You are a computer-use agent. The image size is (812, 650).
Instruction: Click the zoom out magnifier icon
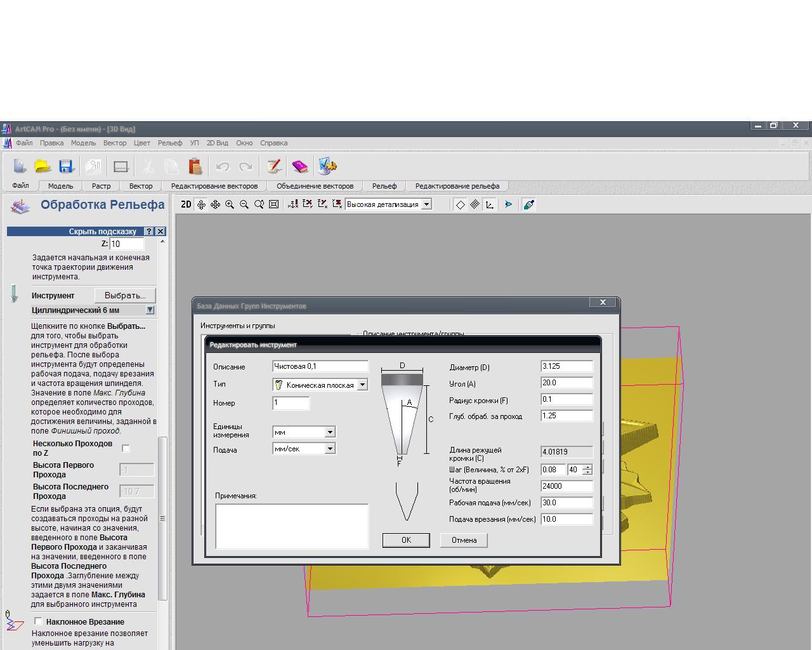click(x=244, y=204)
